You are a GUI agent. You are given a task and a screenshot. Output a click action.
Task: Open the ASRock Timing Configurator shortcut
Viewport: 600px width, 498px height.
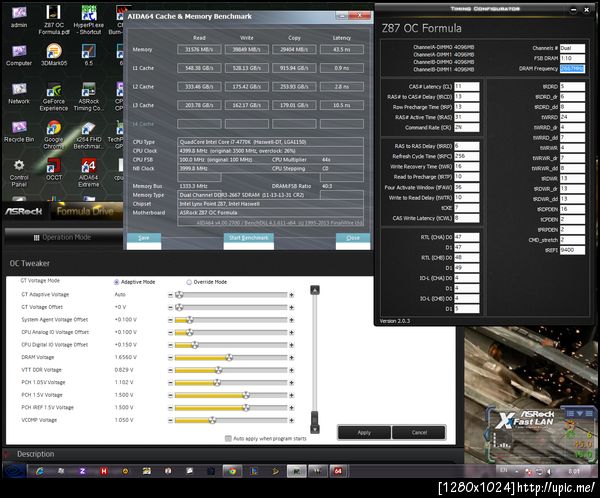(88, 97)
